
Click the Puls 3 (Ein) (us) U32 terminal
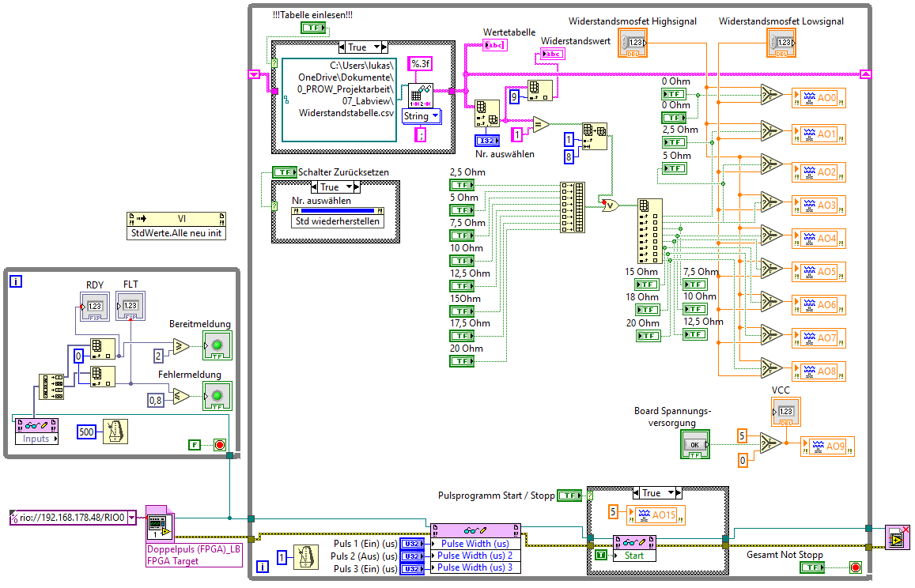click(412, 569)
